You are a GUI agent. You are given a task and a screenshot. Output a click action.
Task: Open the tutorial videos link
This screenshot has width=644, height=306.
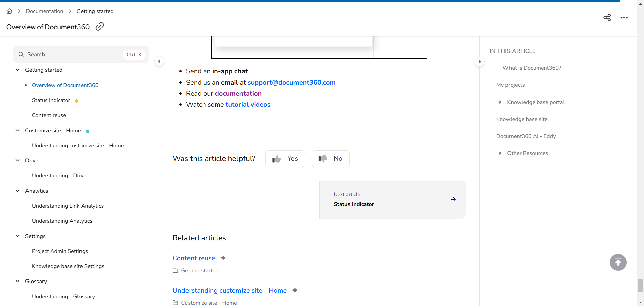[248, 104]
